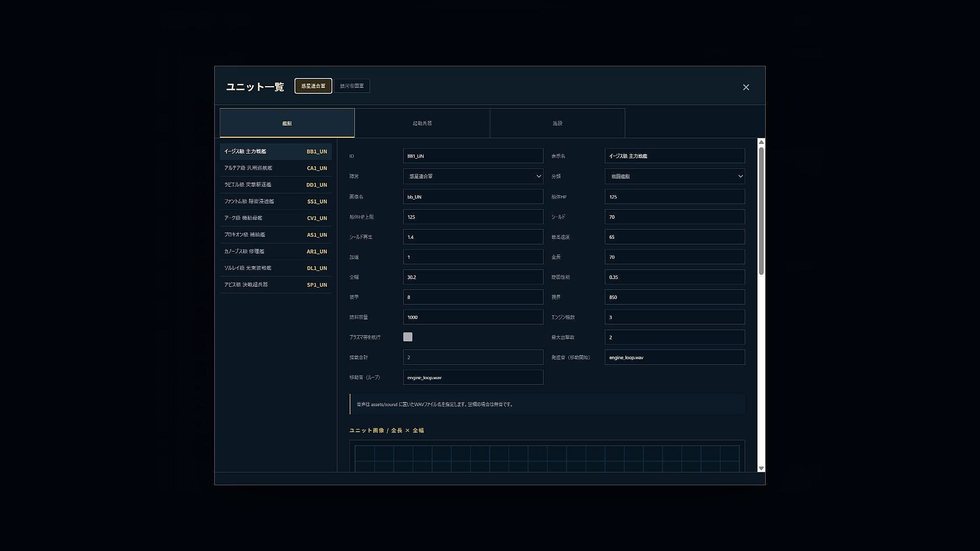Select the 惑星連合軍 faction button
Viewport: 980px width, 551px height.
313,86
